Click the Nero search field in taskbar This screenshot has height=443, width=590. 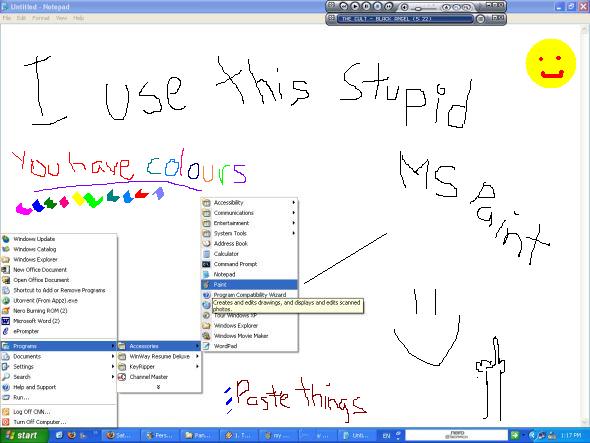point(457,435)
